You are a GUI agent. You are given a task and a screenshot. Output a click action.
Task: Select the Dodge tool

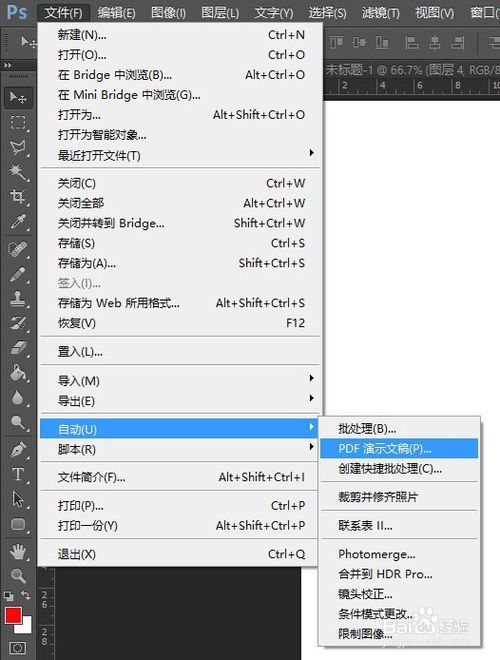click(x=18, y=422)
